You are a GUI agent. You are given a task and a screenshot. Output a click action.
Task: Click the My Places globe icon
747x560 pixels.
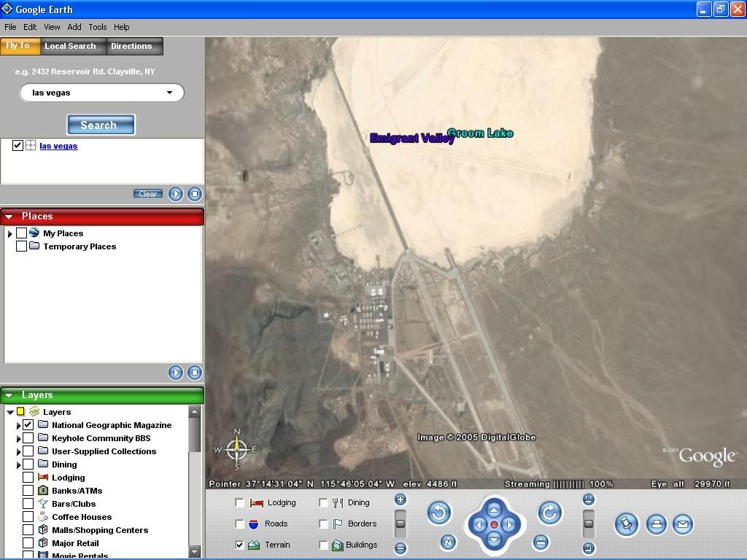(34, 233)
